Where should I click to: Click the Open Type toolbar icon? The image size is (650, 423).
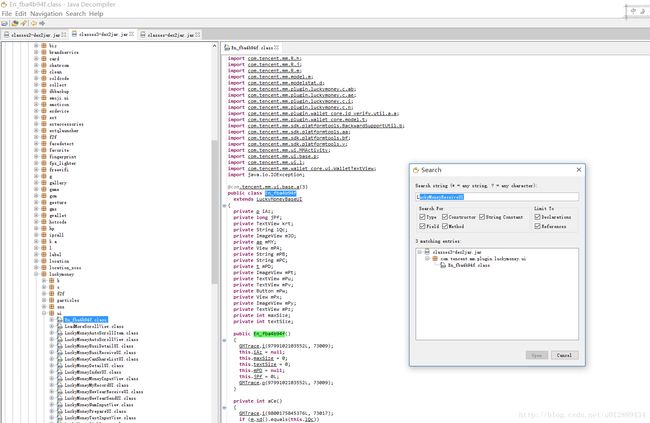click(x=15, y=24)
